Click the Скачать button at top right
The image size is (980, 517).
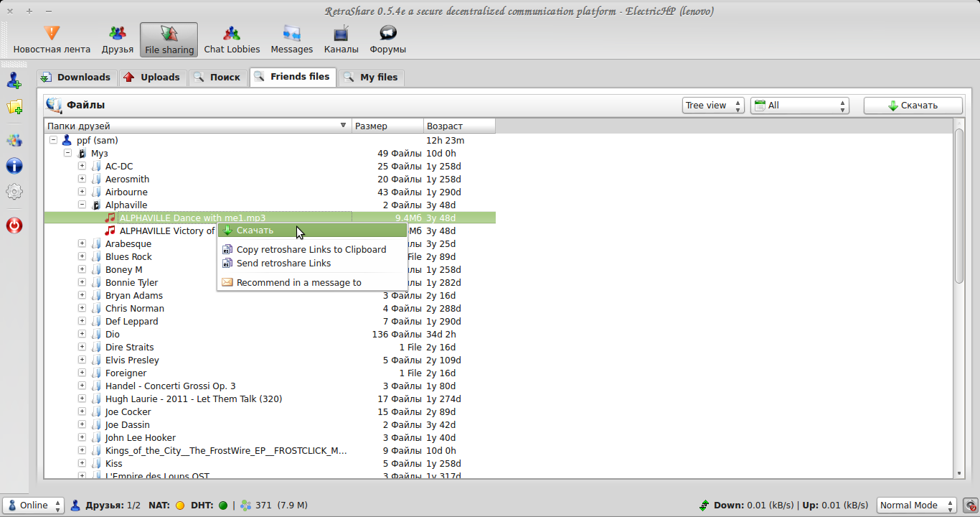pyautogui.click(x=913, y=106)
